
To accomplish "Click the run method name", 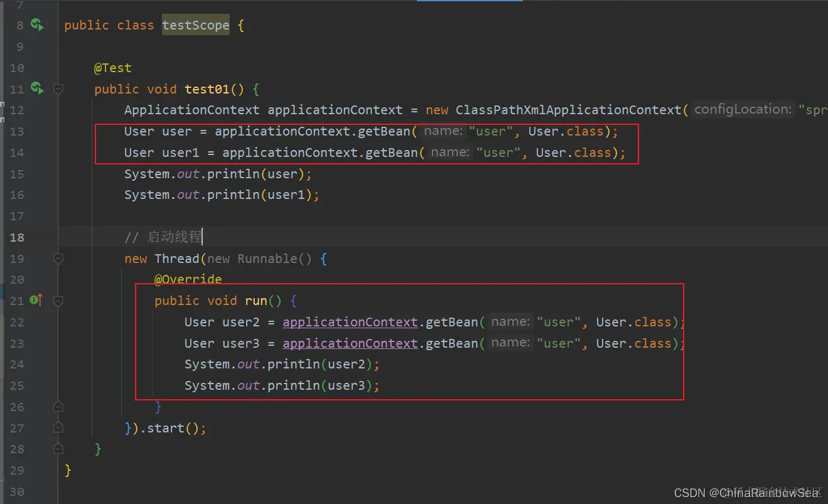I will click(x=256, y=301).
